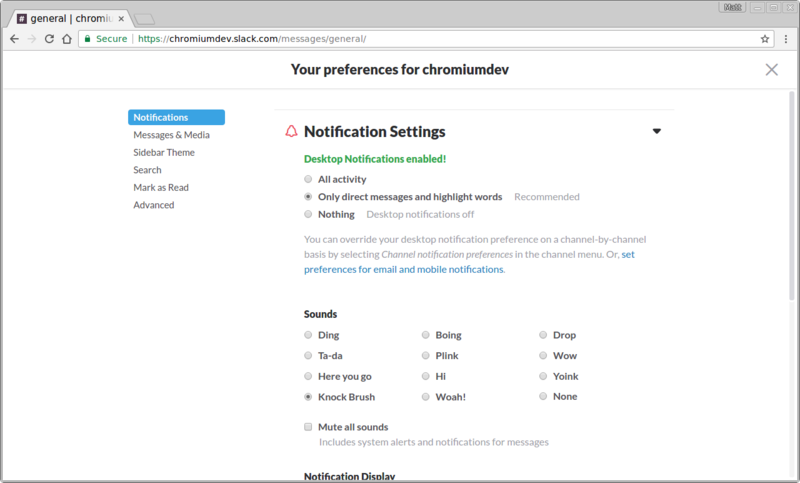
Task: Choose the Wow sound
Action: (x=543, y=355)
